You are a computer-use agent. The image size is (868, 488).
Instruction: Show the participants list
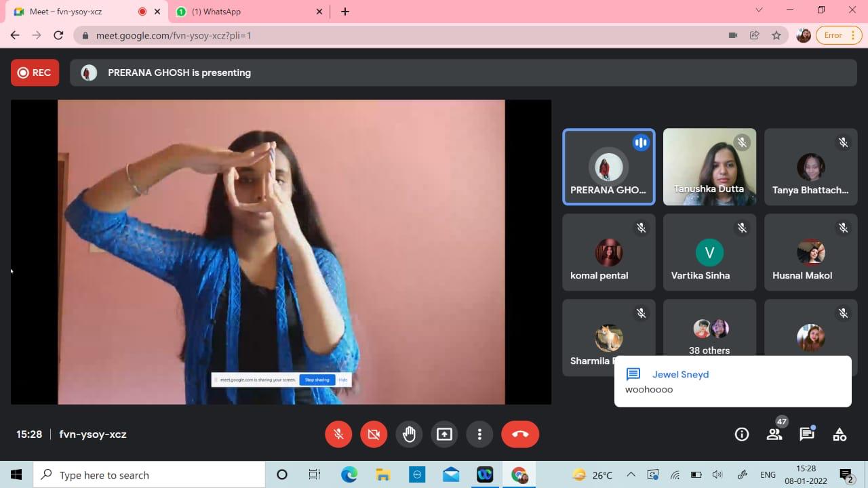click(x=774, y=434)
